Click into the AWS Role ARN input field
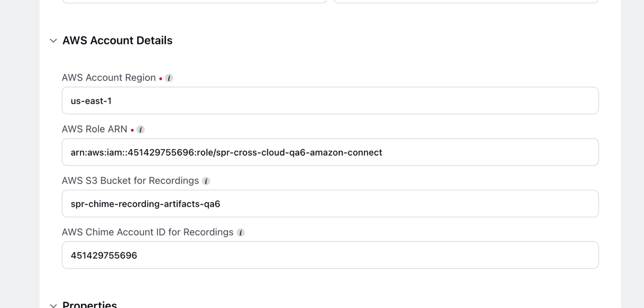Viewport: 644px width, 308px height. [330, 152]
